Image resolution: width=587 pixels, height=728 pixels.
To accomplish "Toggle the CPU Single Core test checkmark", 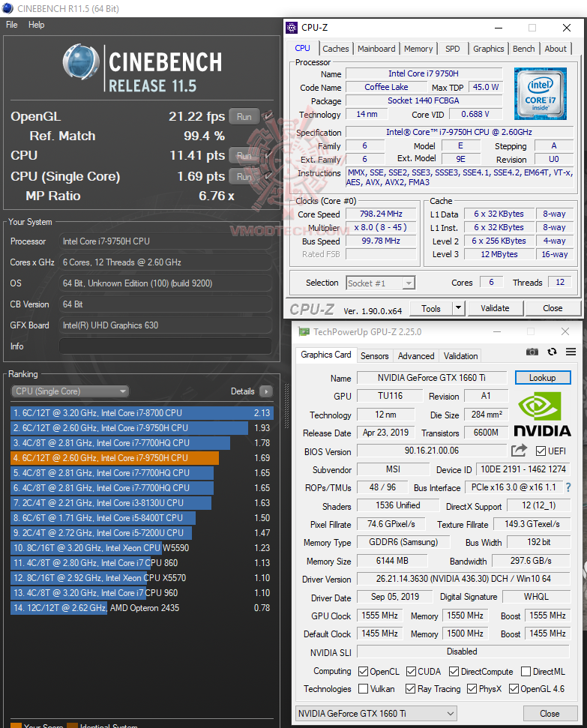I will [268, 176].
